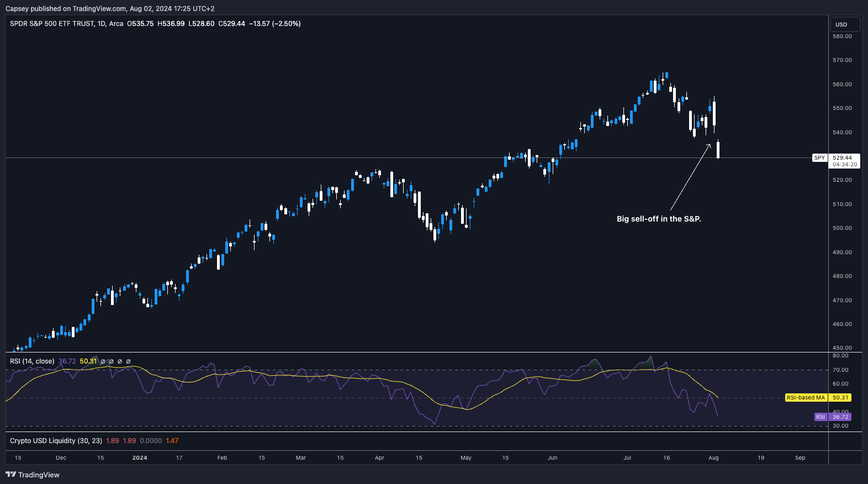Click the 480.00 price axis label
The image size is (868, 484).
842,276
